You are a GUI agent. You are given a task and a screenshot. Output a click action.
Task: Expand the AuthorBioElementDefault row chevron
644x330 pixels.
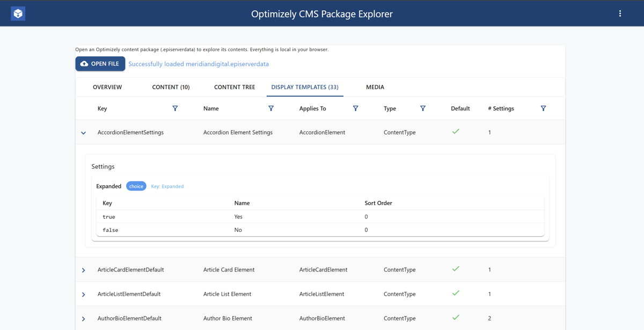click(x=83, y=318)
